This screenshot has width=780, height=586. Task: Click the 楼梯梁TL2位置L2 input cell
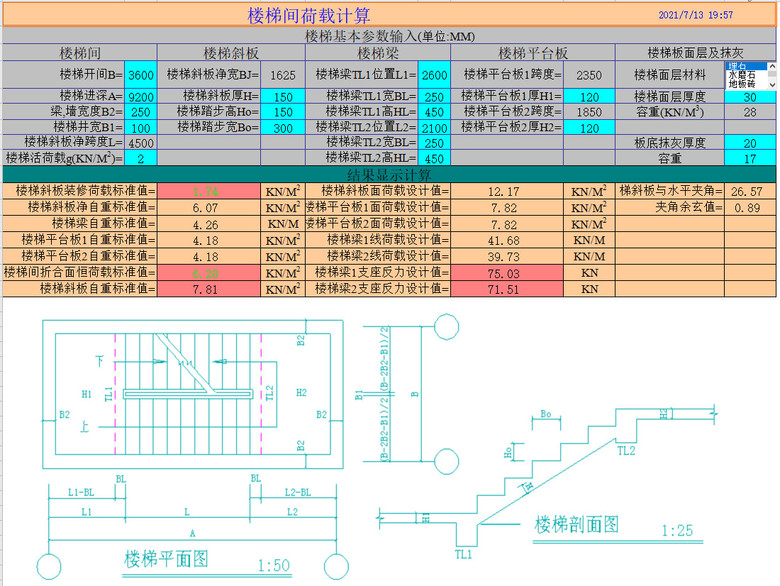pos(433,128)
